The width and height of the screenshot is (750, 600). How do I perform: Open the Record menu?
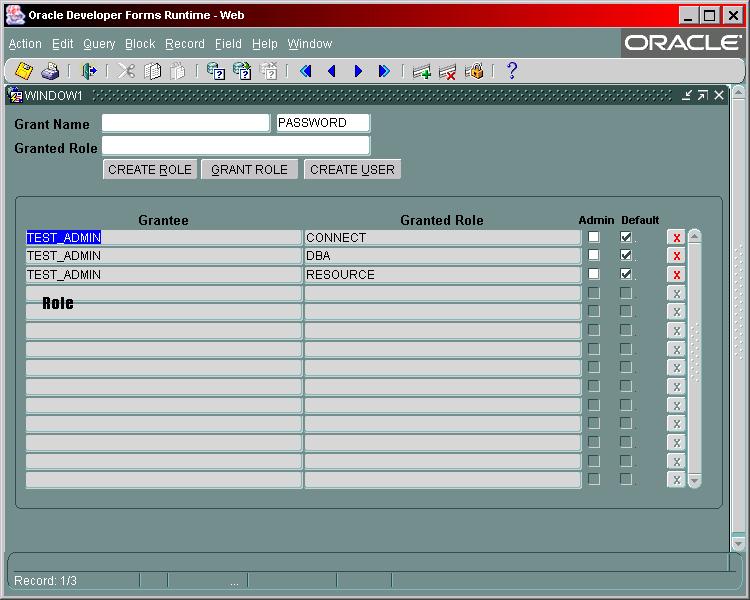pos(184,44)
